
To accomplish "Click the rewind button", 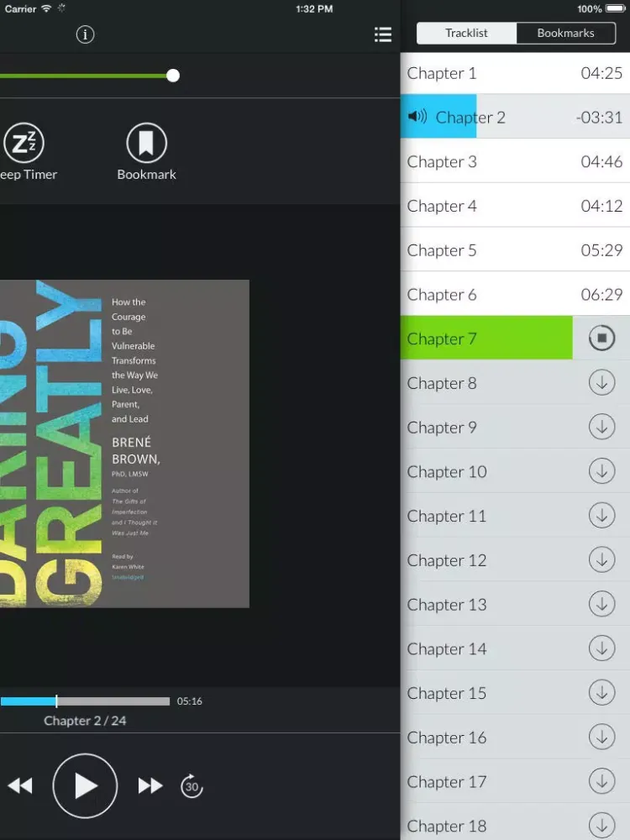I will click(x=20, y=786).
